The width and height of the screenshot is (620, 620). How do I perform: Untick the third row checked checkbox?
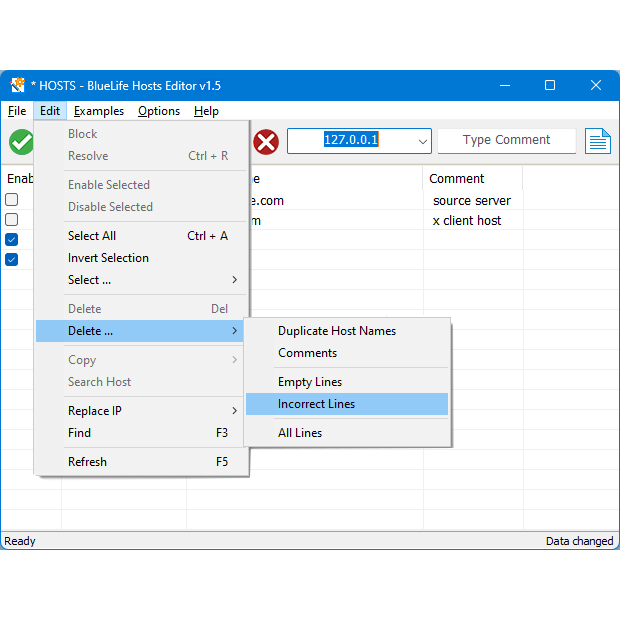(x=11, y=239)
